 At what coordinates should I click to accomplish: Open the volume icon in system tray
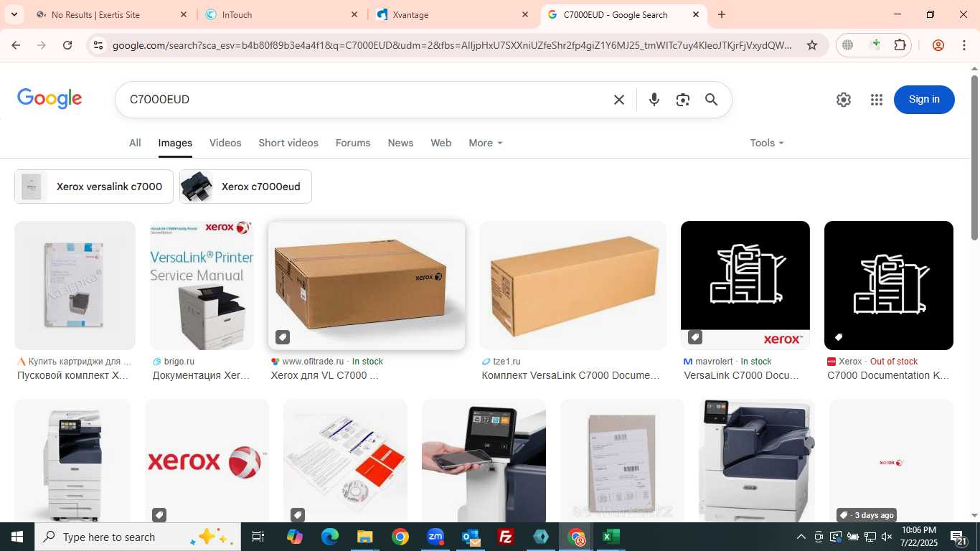coord(887,537)
